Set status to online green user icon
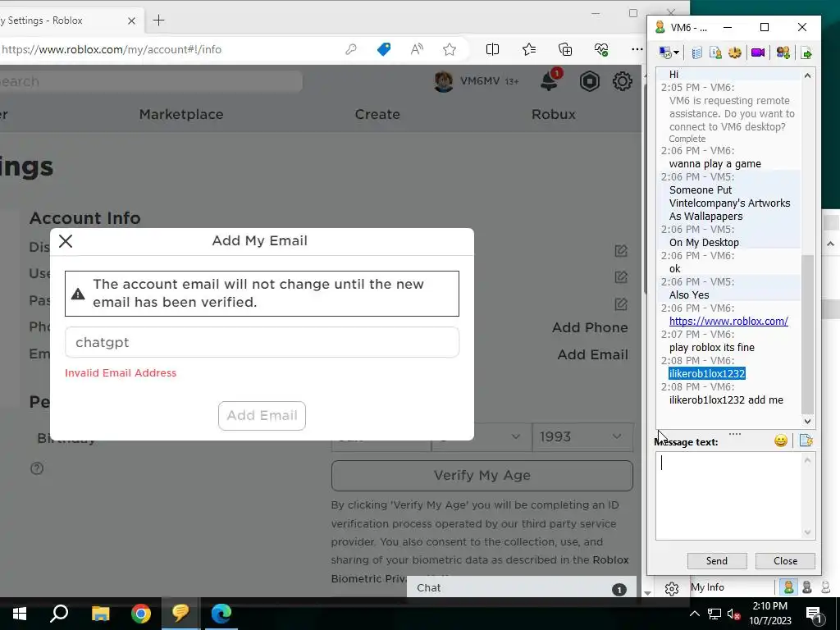840x630 pixels. click(x=788, y=587)
